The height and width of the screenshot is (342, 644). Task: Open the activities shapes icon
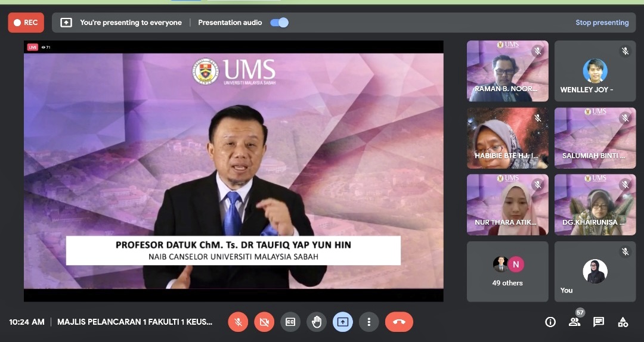pyautogui.click(x=623, y=322)
